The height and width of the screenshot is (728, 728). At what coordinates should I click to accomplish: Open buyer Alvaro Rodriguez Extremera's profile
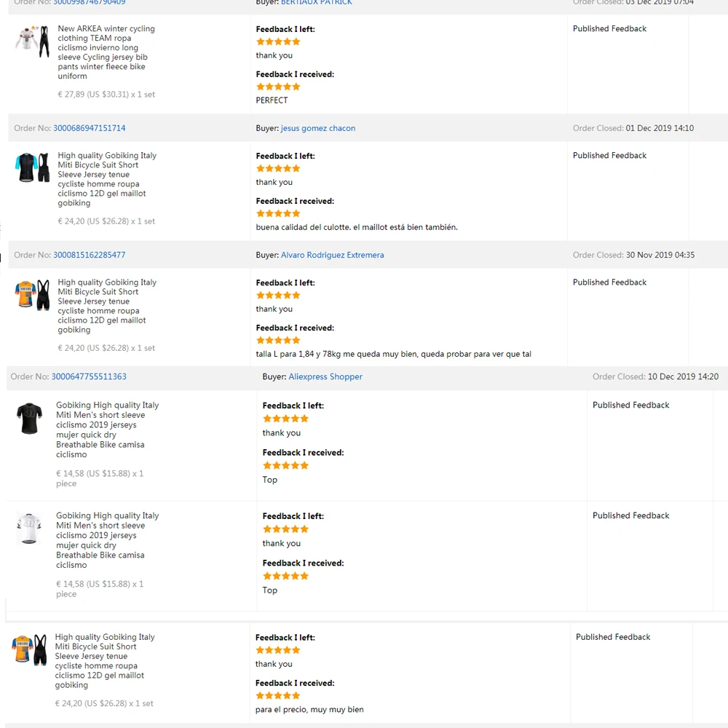pyautogui.click(x=332, y=256)
